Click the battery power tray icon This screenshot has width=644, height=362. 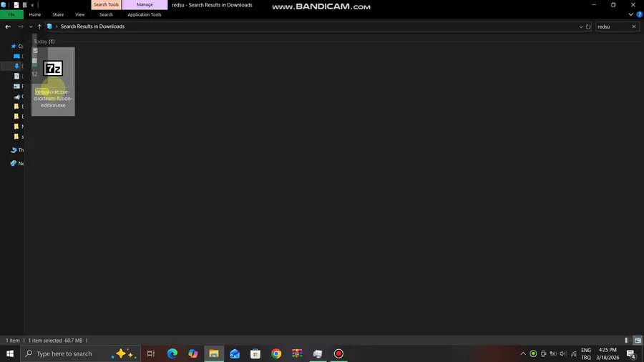[x=553, y=353]
